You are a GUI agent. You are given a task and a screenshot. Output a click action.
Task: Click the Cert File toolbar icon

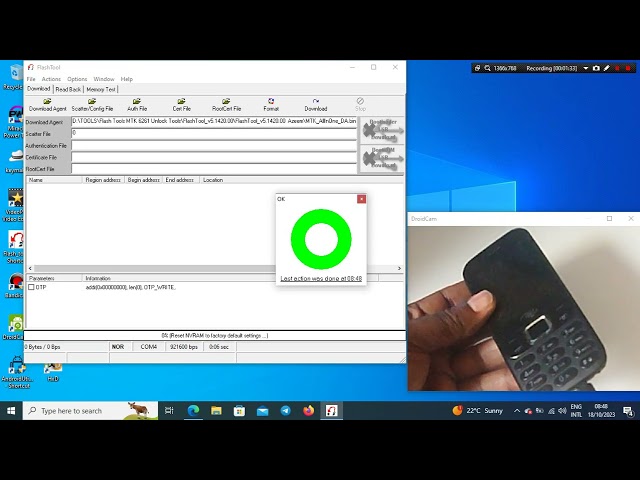(x=182, y=104)
